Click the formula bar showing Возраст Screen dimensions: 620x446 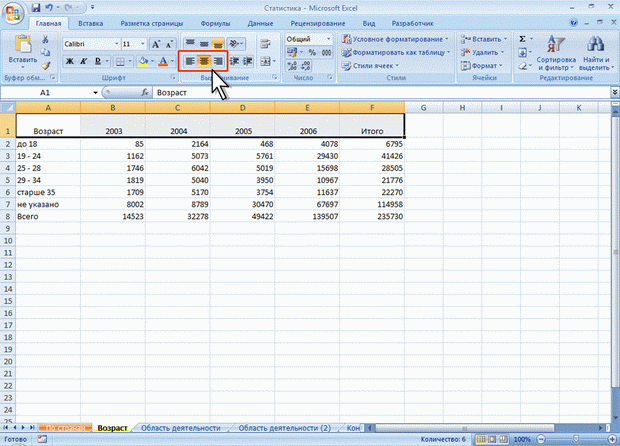(381, 93)
